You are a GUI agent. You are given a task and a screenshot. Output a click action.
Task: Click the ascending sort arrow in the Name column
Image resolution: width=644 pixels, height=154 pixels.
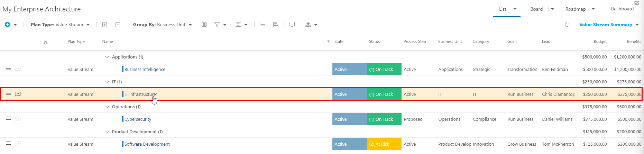(x=328, y=42)
